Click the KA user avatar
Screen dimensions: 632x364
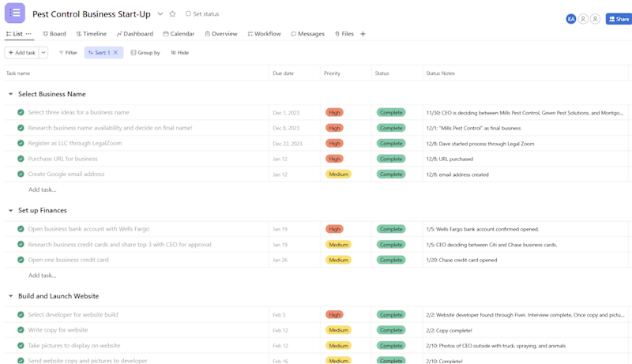(x=570, y=19)
